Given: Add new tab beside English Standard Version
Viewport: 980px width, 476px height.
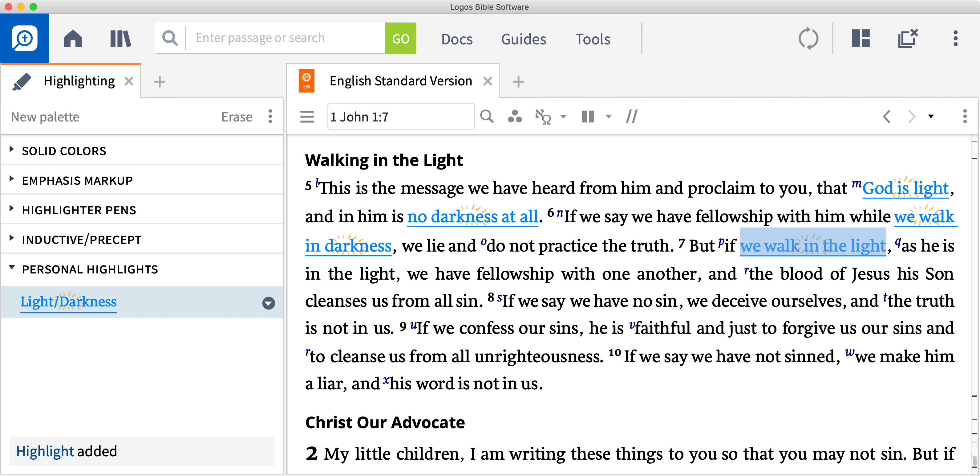Looking at the screenshot, I should tap(518, 81).
